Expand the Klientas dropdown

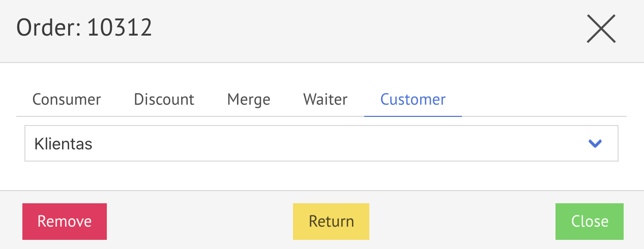point(595,144)
